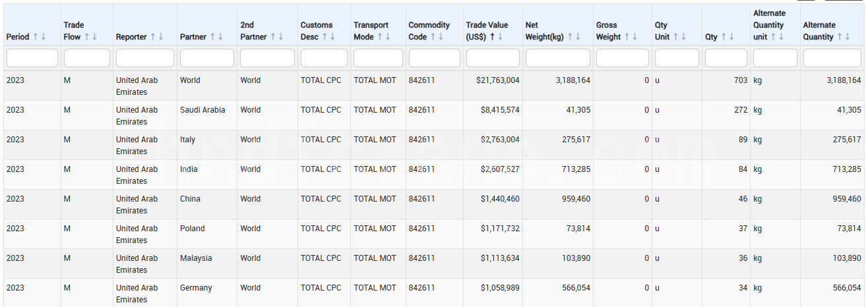Focus the Period column filter box
Image resolution: width=868 pixels, height=307 pixels.
[32, 58]
